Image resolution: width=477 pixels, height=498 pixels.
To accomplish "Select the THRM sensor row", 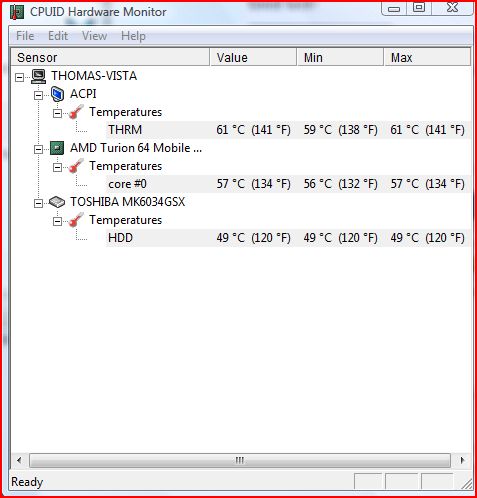I will coord(288,130).
